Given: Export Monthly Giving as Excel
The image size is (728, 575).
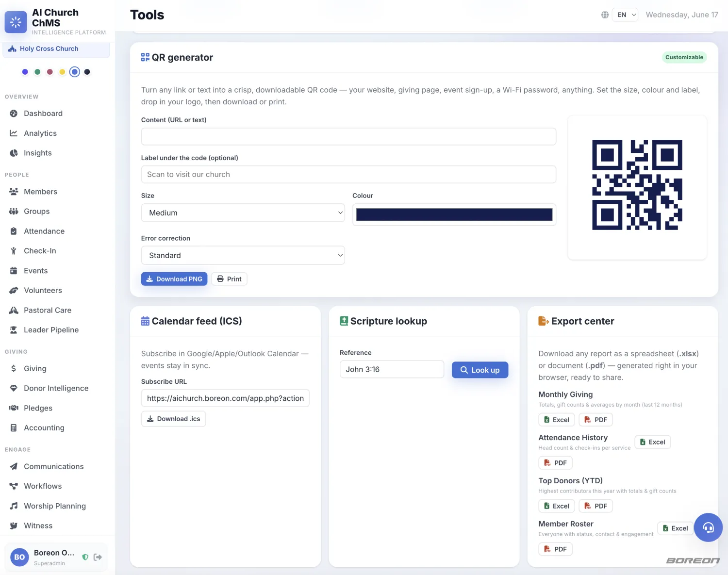Looking at the screenshot, I should click(x=557, y=420).
